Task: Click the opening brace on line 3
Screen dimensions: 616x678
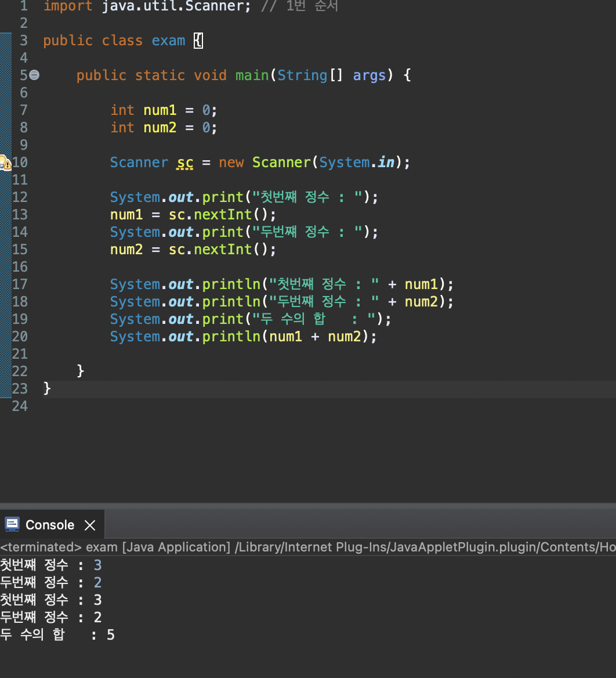Action: pos(198,41)
